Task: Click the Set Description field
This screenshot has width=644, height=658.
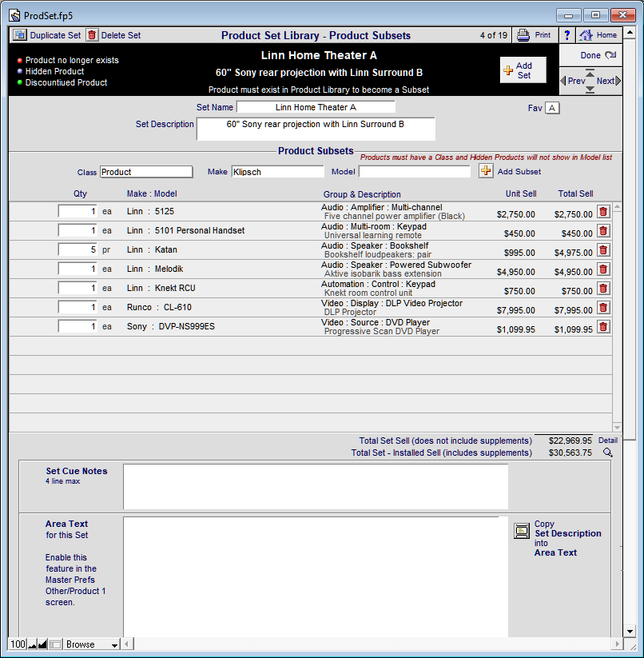Action: tap(316, 129)
